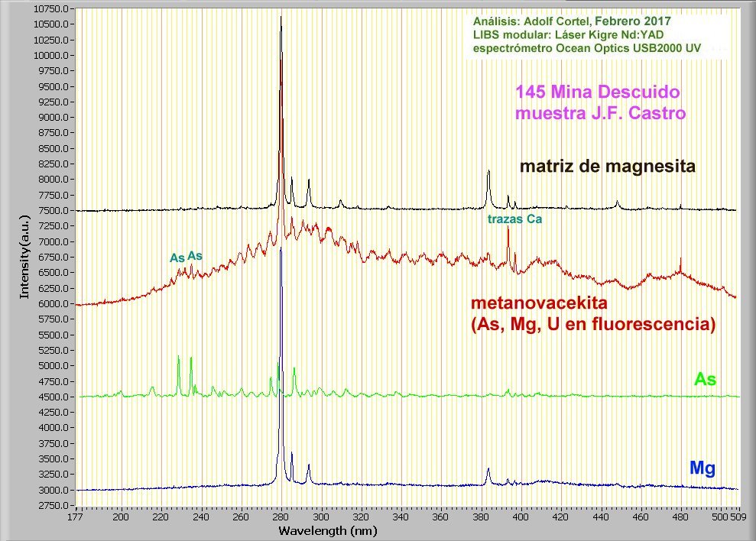Screen dimensions: 756x541
Task: Select the "200" wavelength tick label
Action: tap(121, 517)
